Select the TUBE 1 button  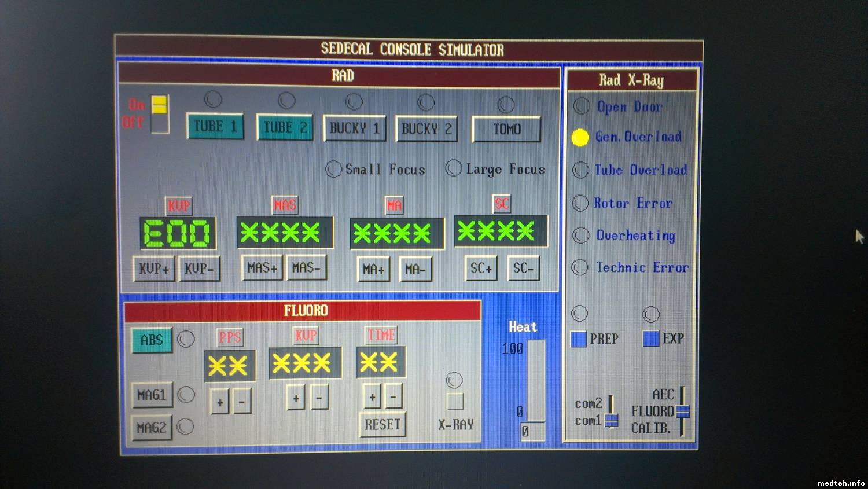click(215, 127)
